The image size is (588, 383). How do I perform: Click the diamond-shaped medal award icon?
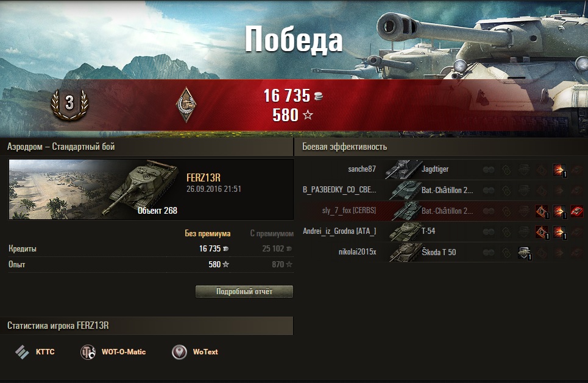186,105
